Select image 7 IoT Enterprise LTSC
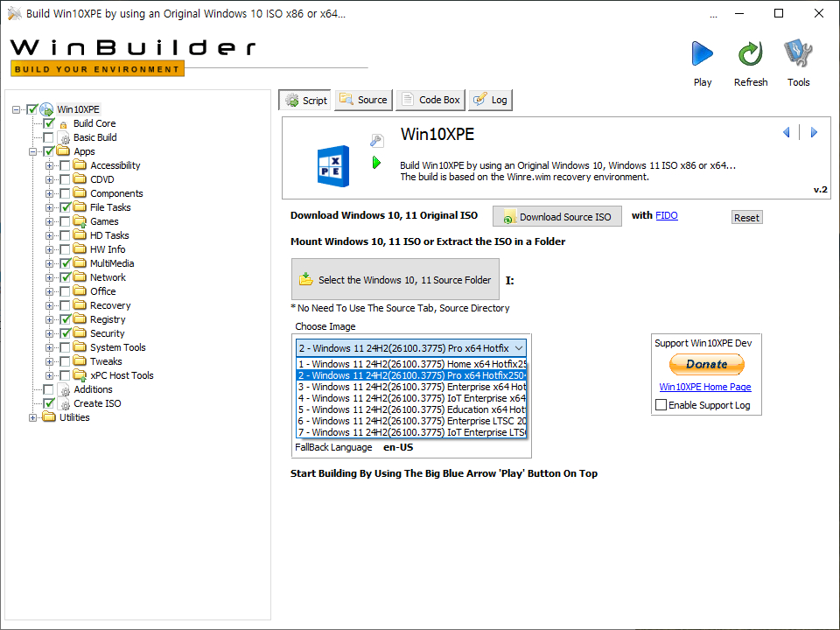Image resolution: width=840 pixels, height=630 pixels. (411, 432)
